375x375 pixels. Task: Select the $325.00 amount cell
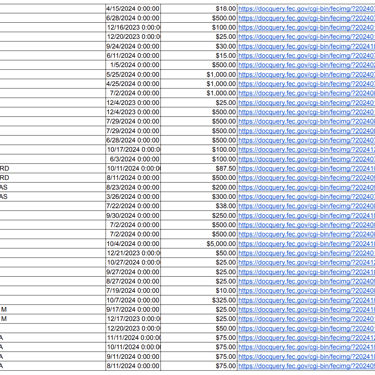[x=199, y=300]
